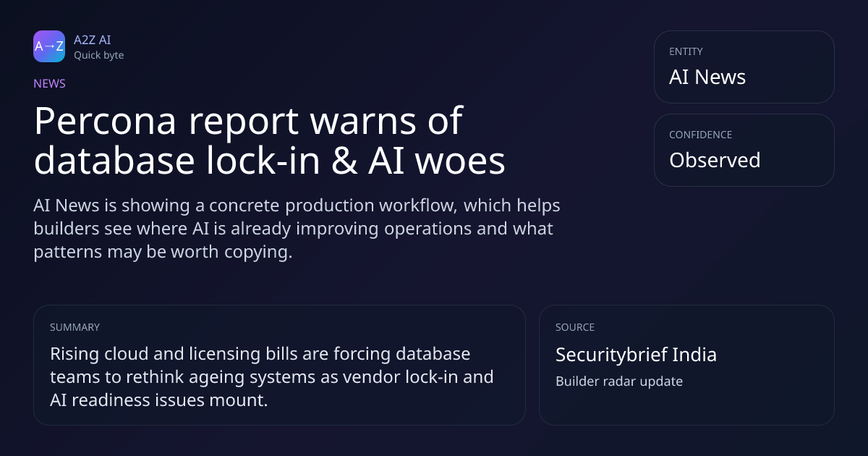Image resolution: width=868 pixels, height=456 pixels.
Task: Click the Securitybrief India source name
Action: (636, 355)
